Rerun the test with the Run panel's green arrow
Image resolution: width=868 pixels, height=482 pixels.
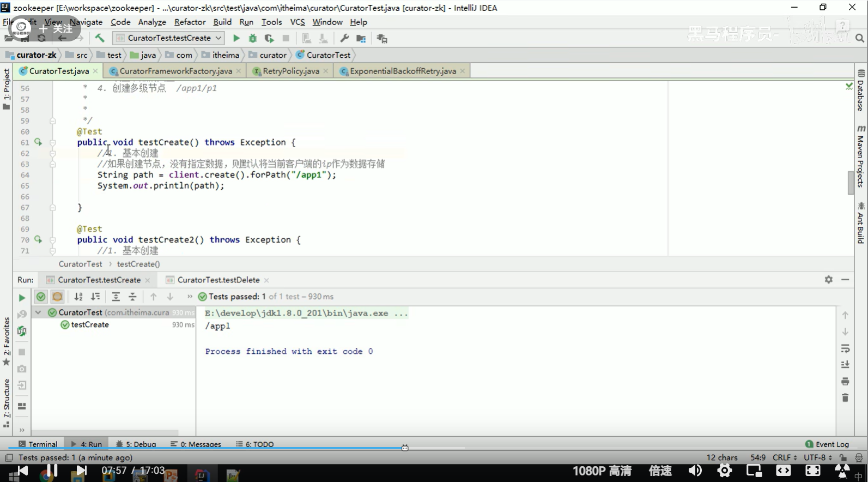click(22, 298)
